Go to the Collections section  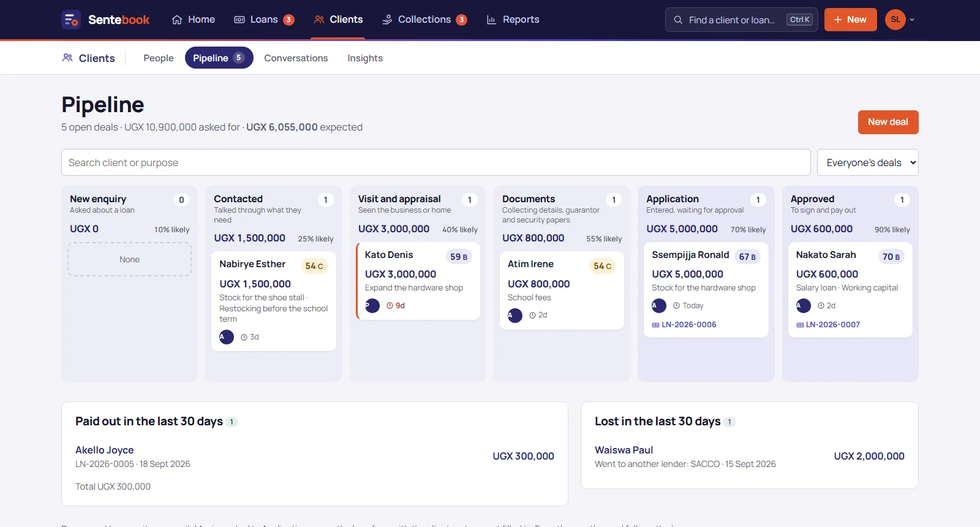[424, 20]
